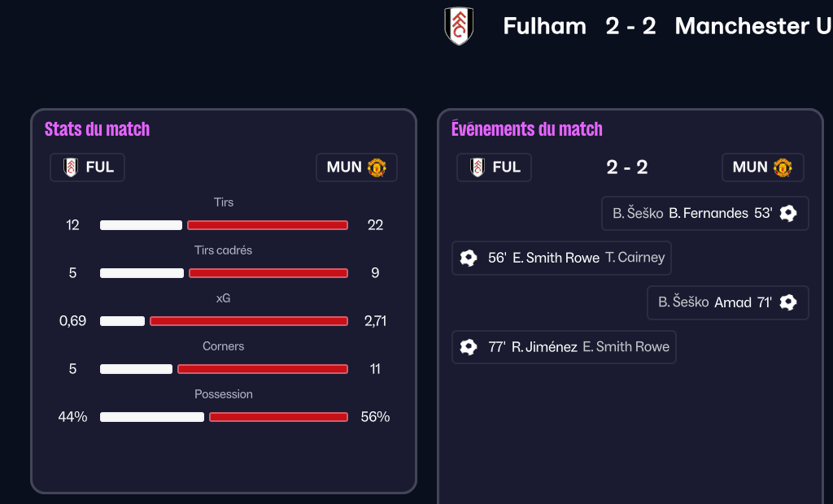Click the ball icon for the 77' goal
The image size is (833, 504).
pos(468,347)
